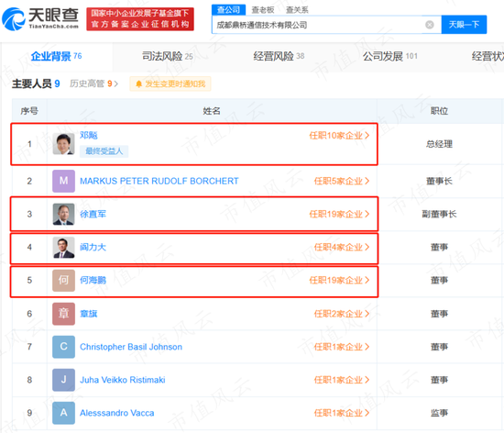The height and width of the screenshot is (433, 504).
Task: Open the Christopher Basil Johnson link
Action: 131,347
